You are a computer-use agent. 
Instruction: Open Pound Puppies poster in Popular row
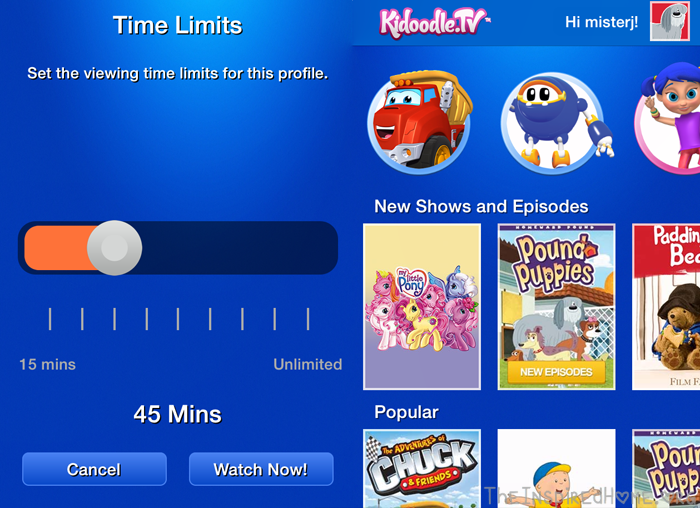(x=666, y=469)
